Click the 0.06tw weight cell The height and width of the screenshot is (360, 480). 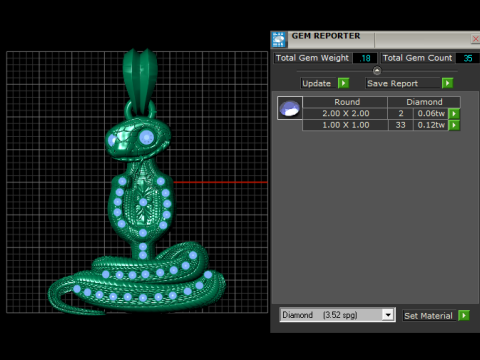(x=431, y=114)
